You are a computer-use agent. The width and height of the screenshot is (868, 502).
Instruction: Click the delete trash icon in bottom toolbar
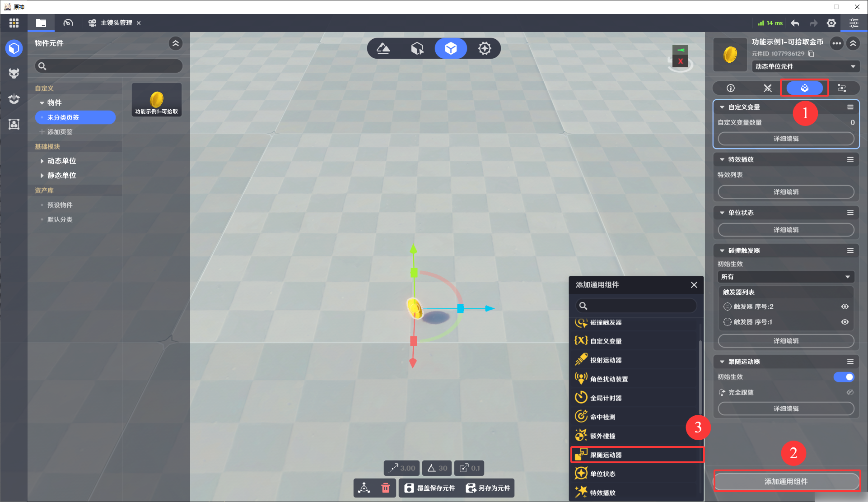pos(386,488)
